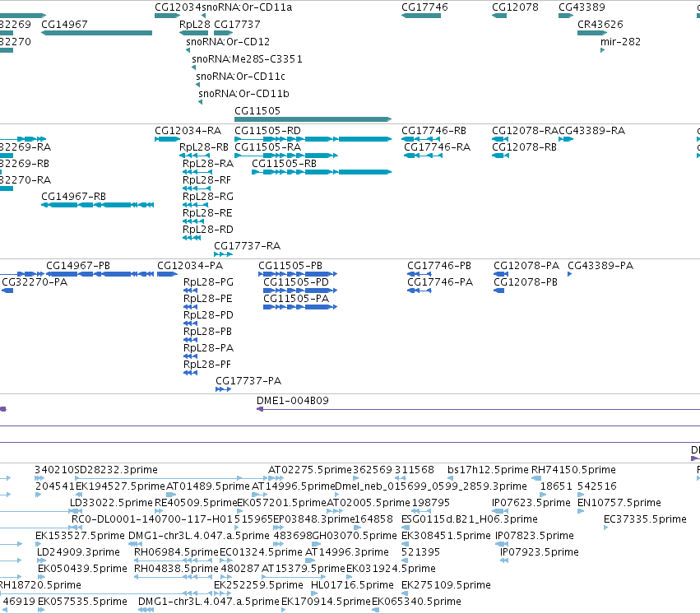The height and width of the screenshot is (614, 700).
Task: Open CDS RpL28-PD
Action: (x=208, y=315)
